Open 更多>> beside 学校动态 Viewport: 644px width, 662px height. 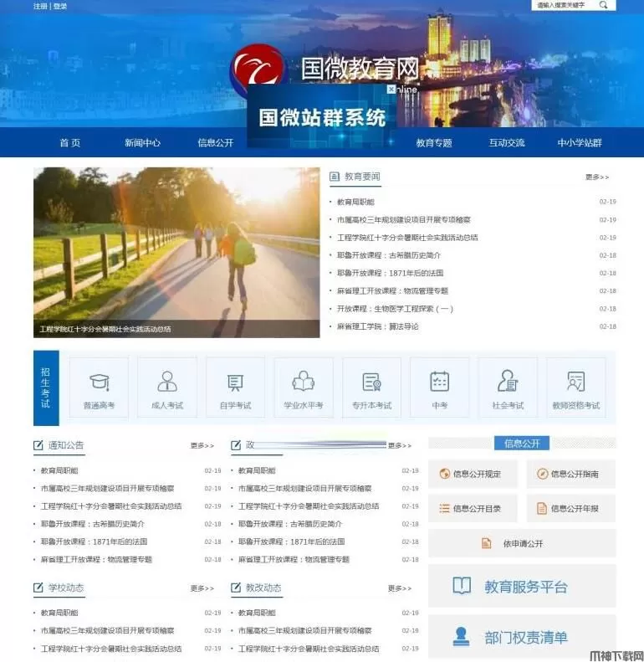(x=202, y=588)
